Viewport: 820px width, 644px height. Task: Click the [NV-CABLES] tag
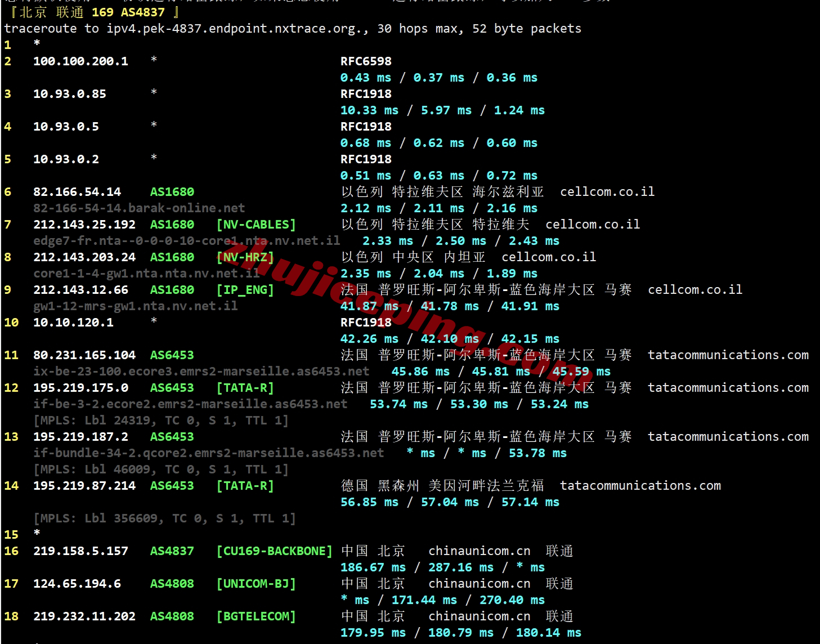(256, 225)
